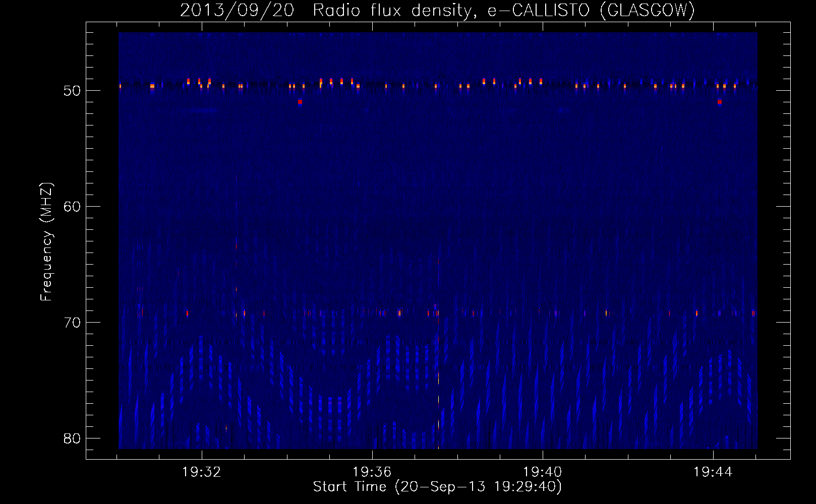Image resolution: width=816 pixels, height=504 pixels.
Task: Click the 60 frequency tick label
Action: 72,207
